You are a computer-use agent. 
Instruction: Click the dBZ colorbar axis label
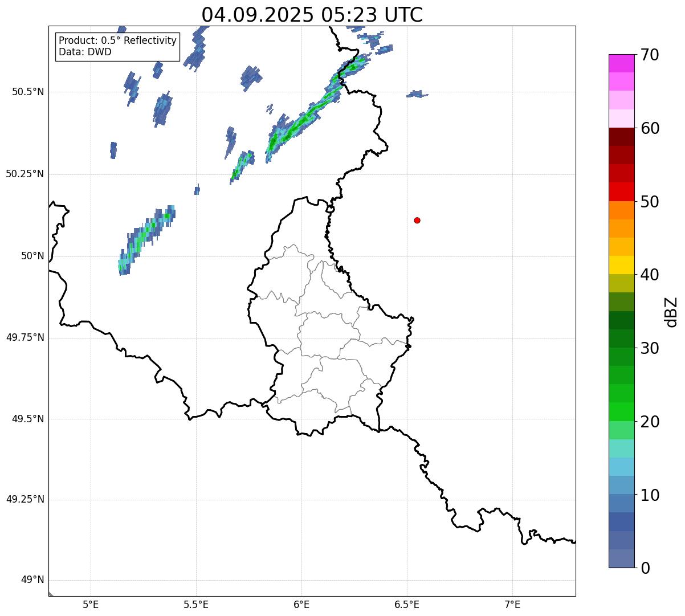click(672, 312)
